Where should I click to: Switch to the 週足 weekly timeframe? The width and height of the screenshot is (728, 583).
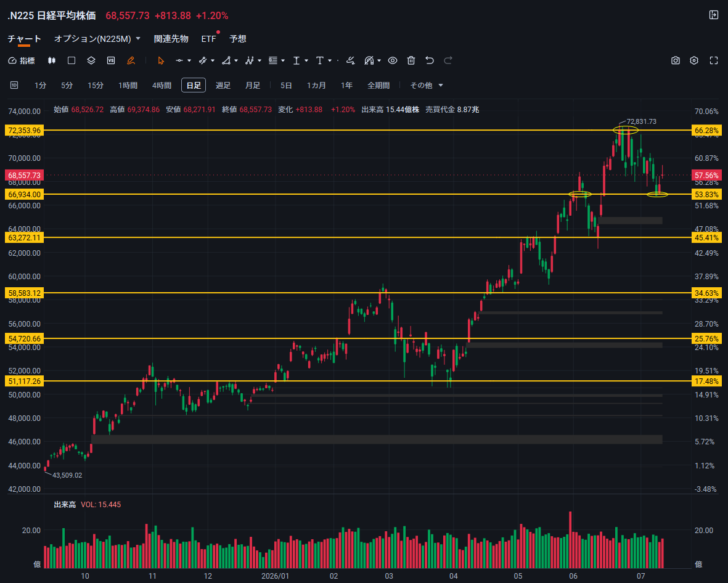pos(223,86)
